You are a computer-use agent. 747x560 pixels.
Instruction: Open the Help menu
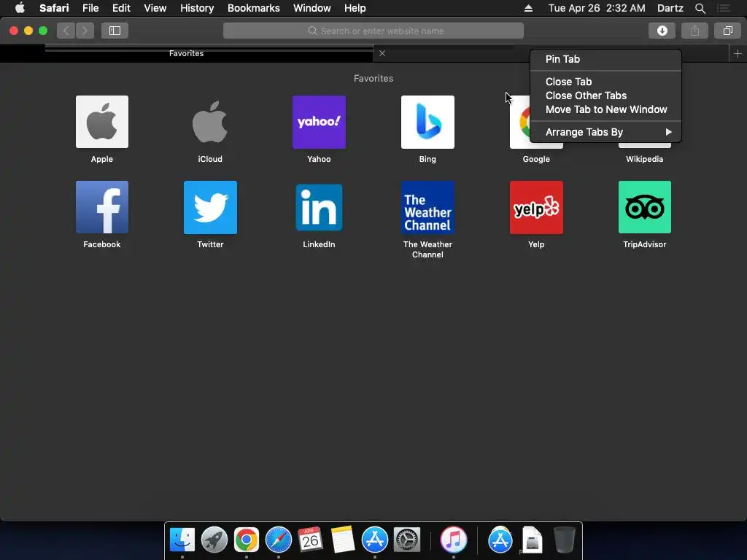pos(355,8)
